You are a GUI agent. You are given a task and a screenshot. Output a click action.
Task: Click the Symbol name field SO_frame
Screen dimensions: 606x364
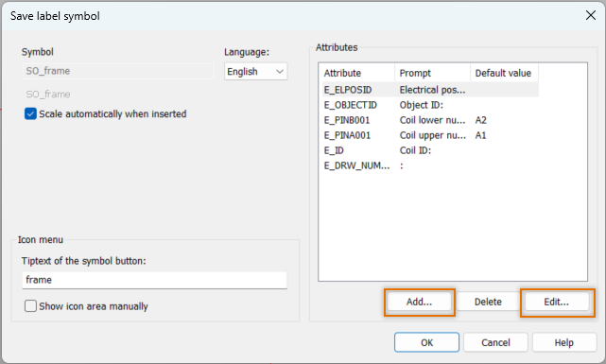[118, 71]
